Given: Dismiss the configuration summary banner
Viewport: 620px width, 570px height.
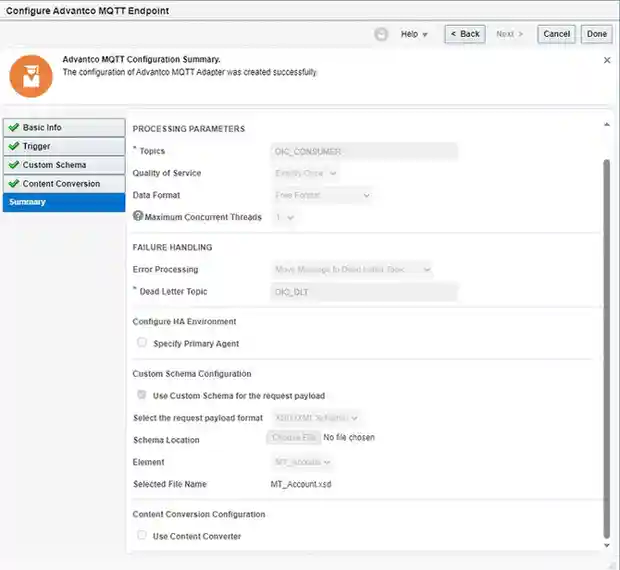Looking at the screenshot, I should 606,60.
